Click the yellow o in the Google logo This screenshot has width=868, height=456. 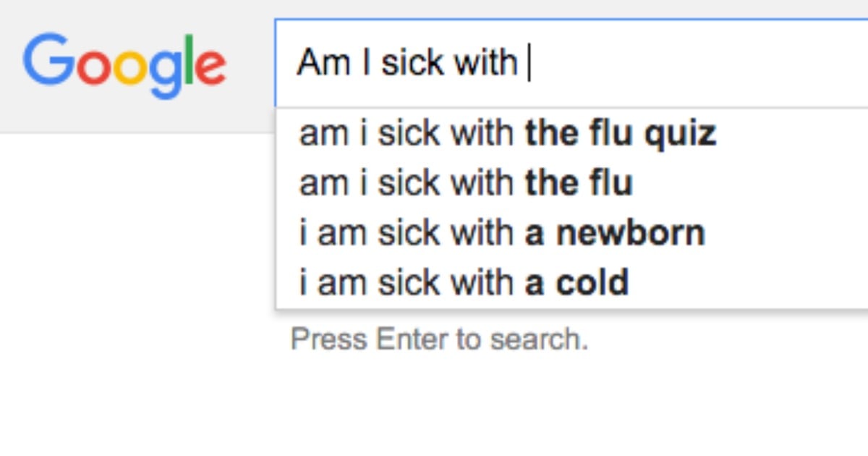point(131,67)
